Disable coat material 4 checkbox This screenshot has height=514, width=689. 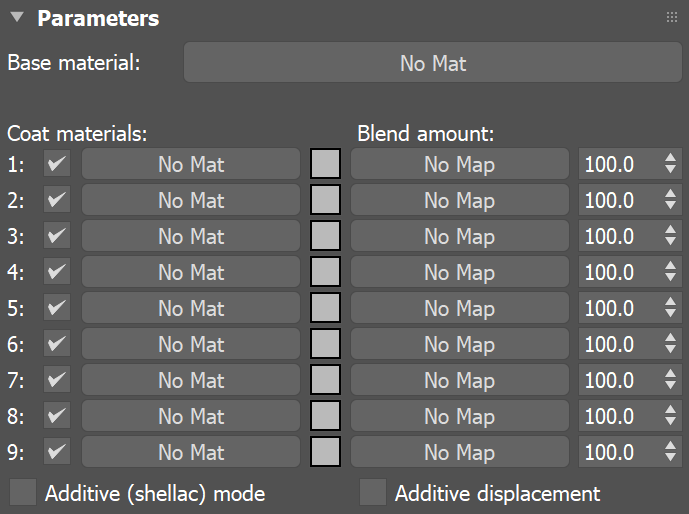point(57,272)
